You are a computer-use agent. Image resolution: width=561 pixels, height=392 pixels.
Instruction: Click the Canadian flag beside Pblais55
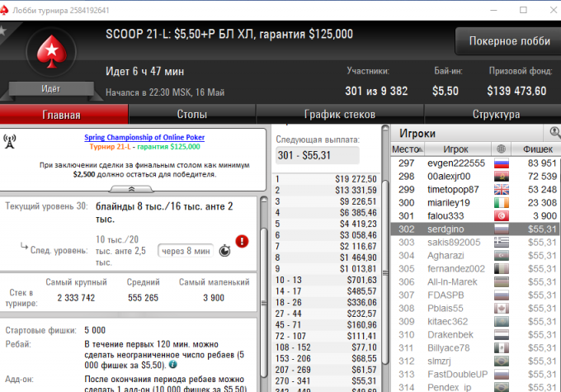502,309
